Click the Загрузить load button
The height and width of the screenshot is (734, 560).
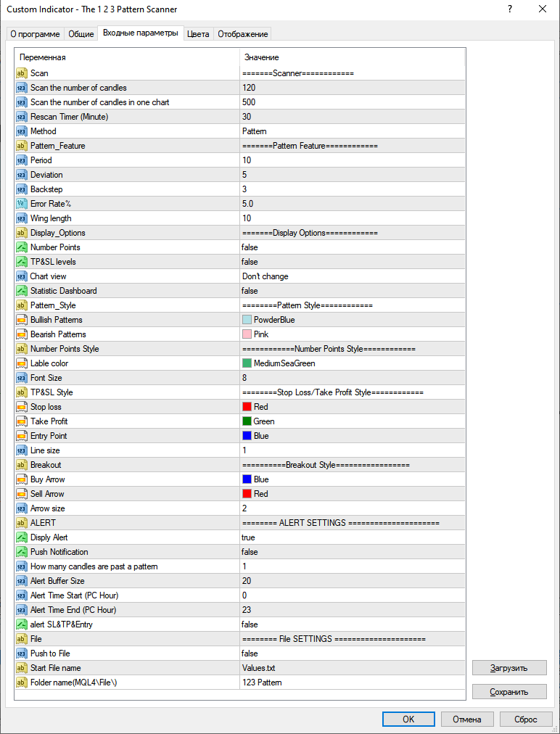point(509,668)
